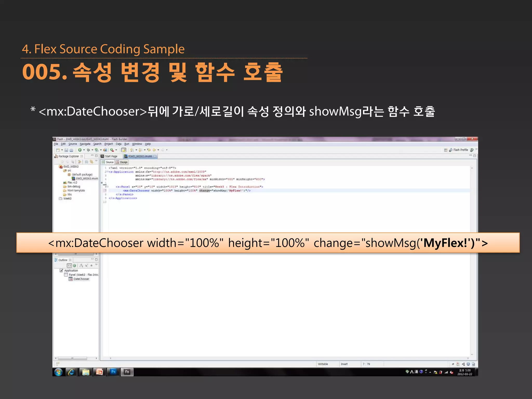Toggle the Mark Occurrences toolbar button
The image size is (532, 399).
click(124, 150)
